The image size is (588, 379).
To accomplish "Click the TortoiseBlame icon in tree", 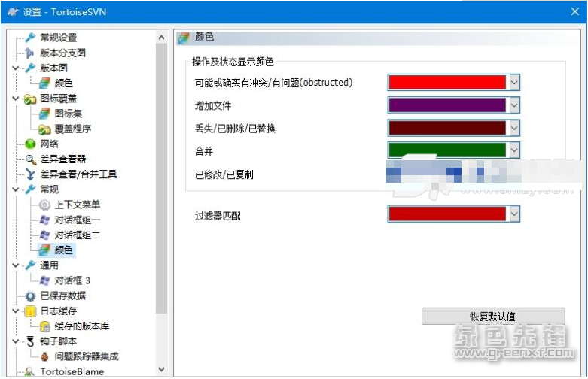I will point(30,371).
